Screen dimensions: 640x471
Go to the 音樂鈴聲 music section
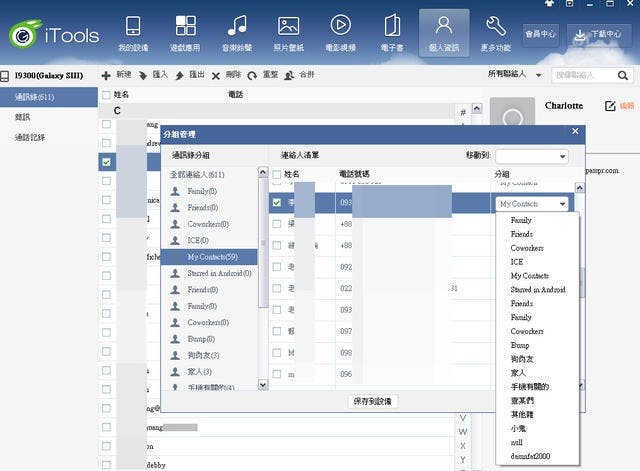pyautogui.click(x=237, y=32)
